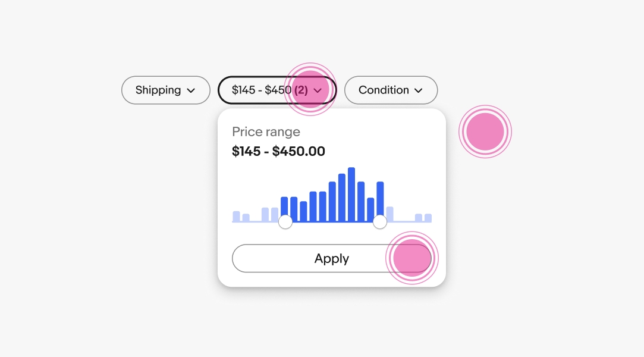Click the faded bar right of maximum handle
This screenshot has height=357, width=644.
point(390,214)
